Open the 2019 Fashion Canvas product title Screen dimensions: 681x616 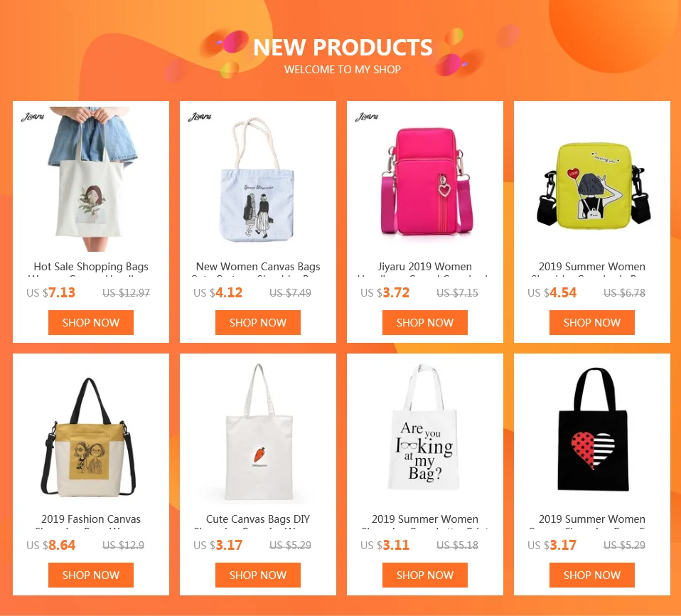91,519
